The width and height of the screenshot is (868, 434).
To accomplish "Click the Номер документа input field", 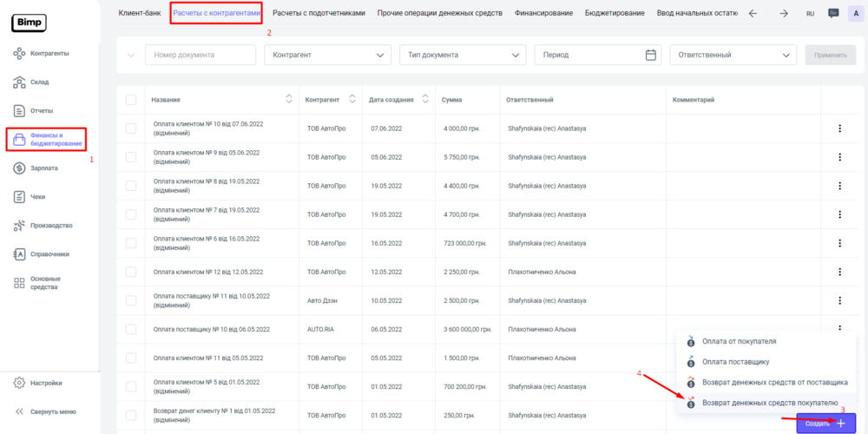I will click(200, 55).
